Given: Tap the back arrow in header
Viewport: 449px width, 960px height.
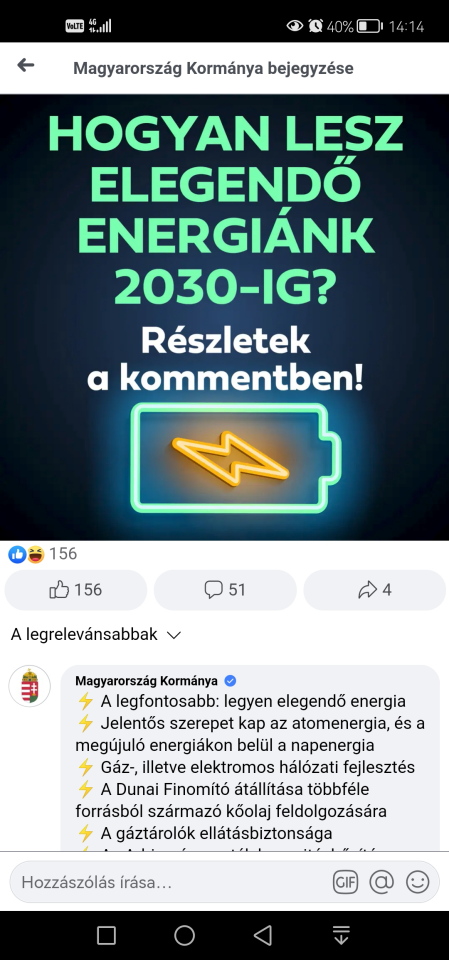Looking at the screenshot, I should pyautogui.click(x=25, y=65).
